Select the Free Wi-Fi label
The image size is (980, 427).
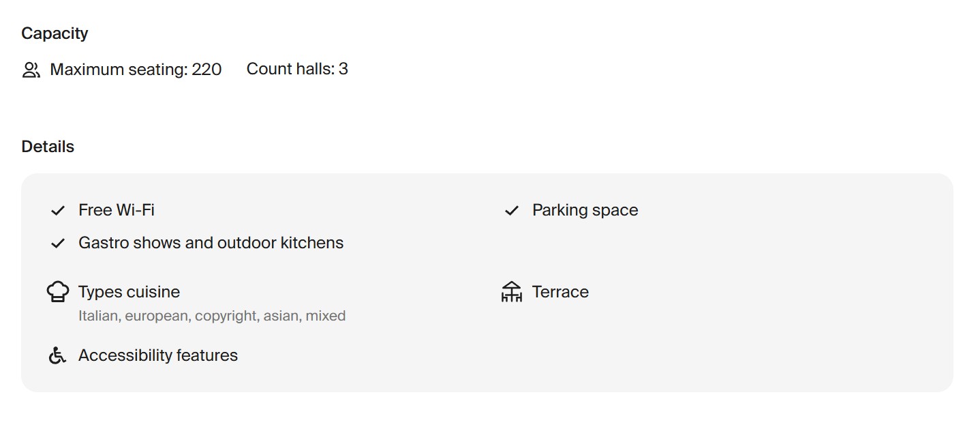pyautogui.click(x=117, y=210)
